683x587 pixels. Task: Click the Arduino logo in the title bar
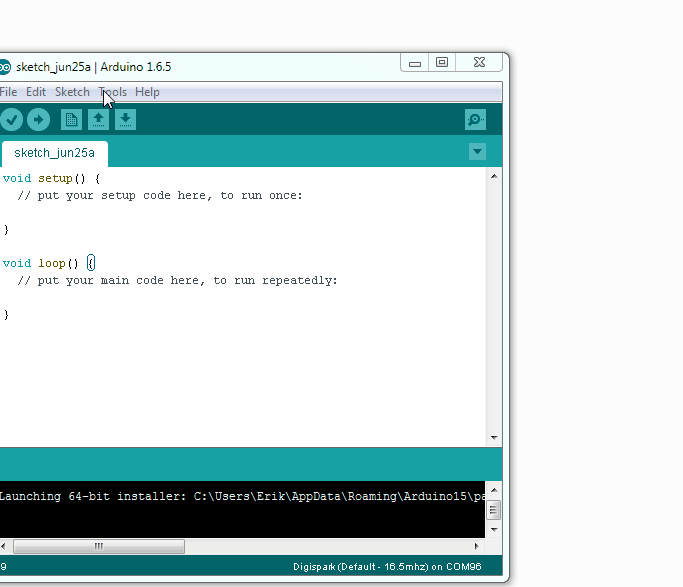pos(4,67)
